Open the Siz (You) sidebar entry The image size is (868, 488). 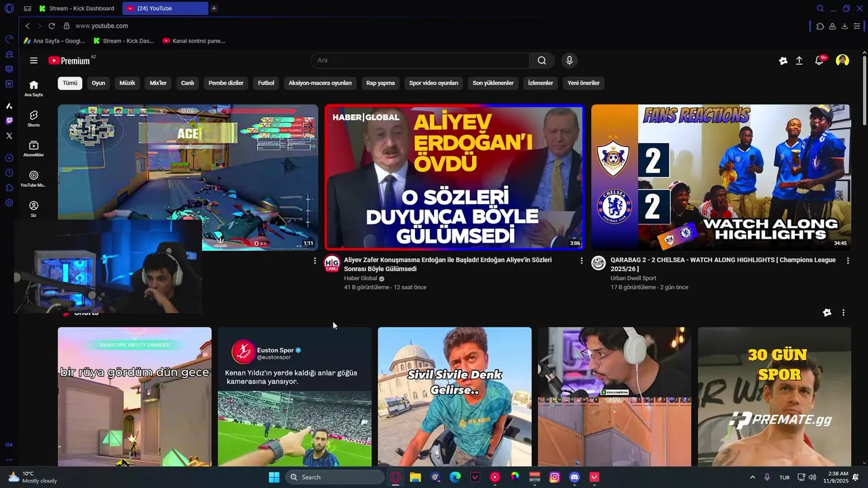(x=33, y=208)
